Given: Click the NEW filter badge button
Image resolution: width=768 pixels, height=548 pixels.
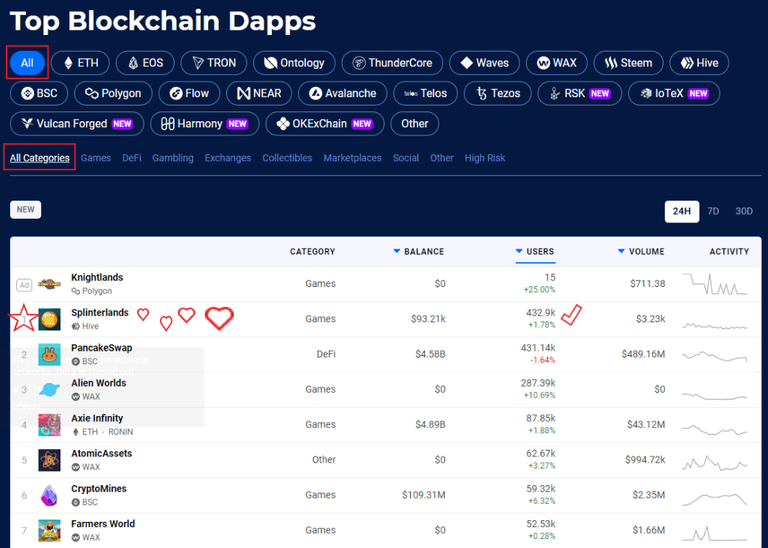Looking at the screenshot, I should point(26,210).
